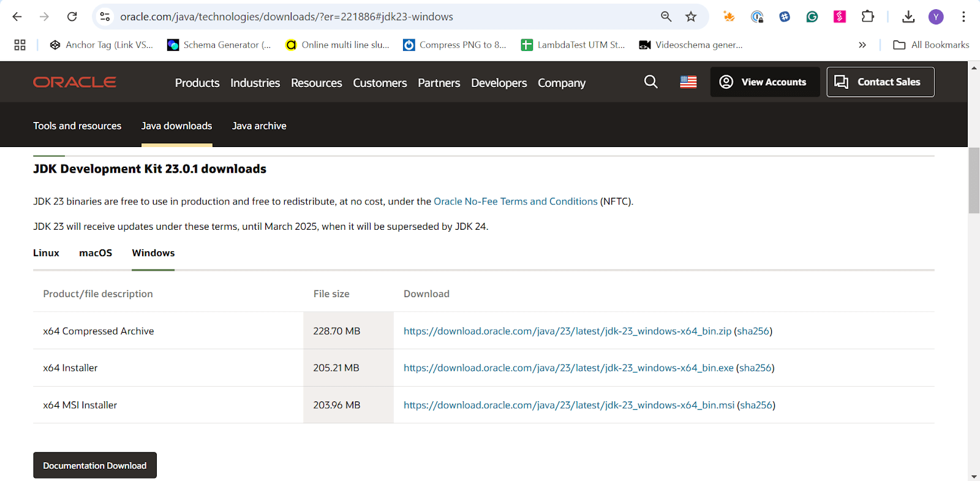980x481 pixels.
Task: Click the Oracle site search icon
Action: coord(651,81)
